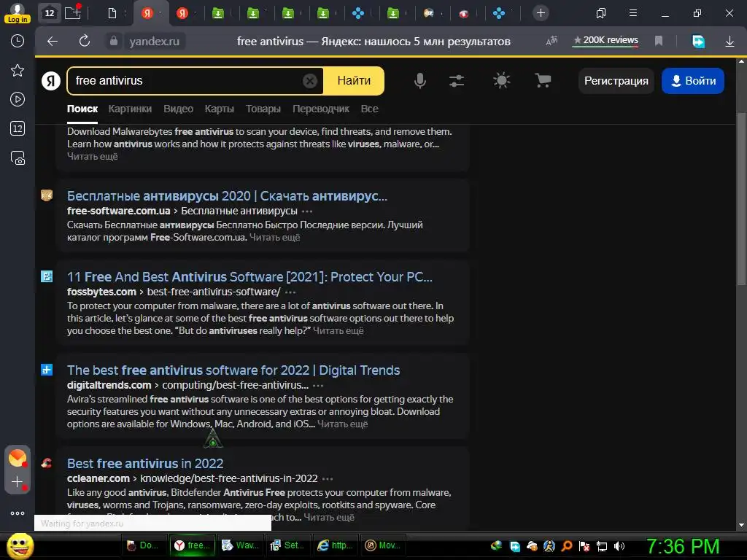Open browsing history clock icon in sidebar
Image resolution: width=747 pixels, height=560 pixels.
point(18,41)
